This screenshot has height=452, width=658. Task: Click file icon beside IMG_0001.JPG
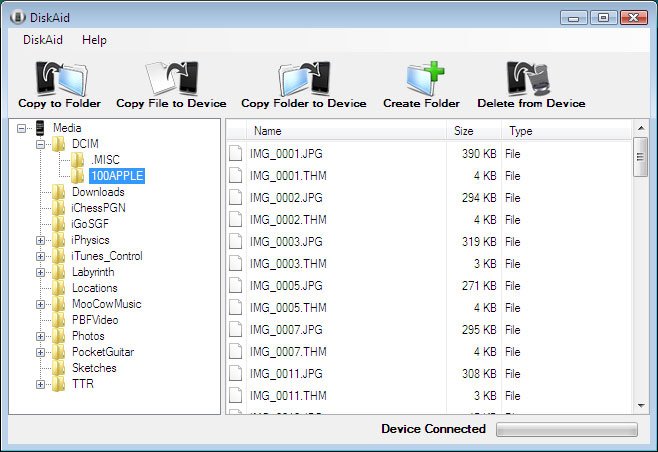coord(235,154)
